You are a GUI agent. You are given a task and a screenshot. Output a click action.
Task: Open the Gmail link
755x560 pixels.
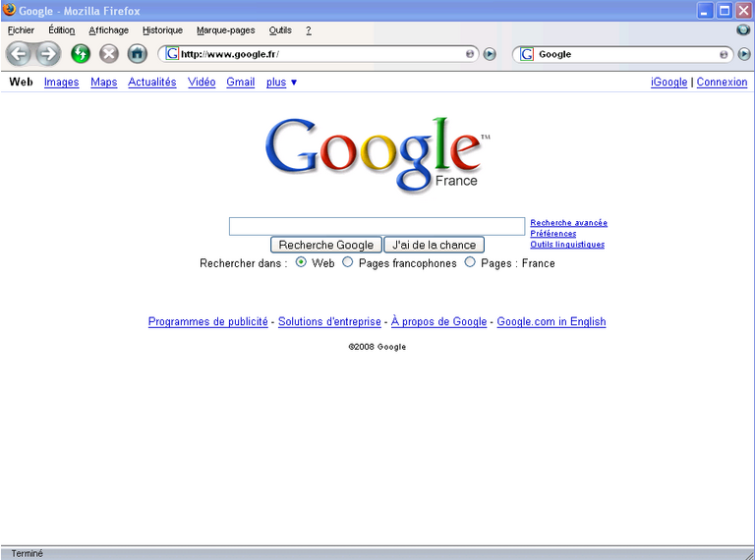click(x=241, y=83)
